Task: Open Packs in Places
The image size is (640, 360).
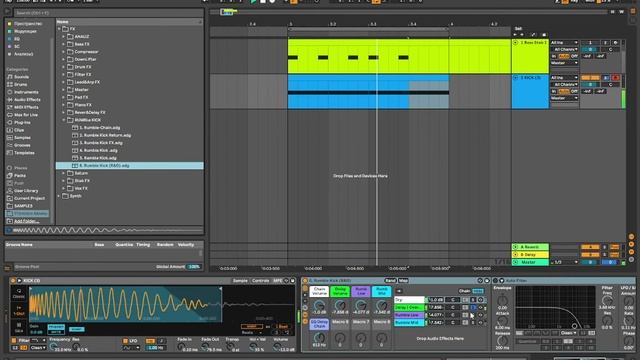Action: point(20,176)
